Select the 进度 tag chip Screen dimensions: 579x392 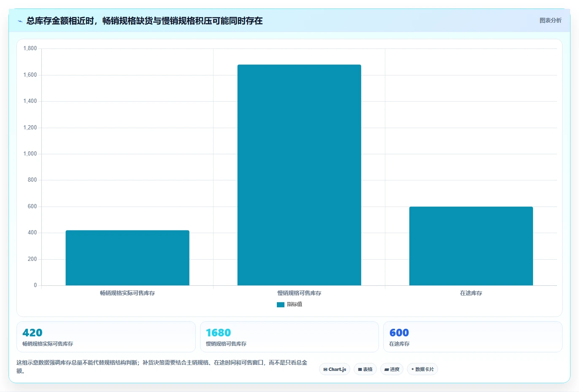(x=392, y=369)
